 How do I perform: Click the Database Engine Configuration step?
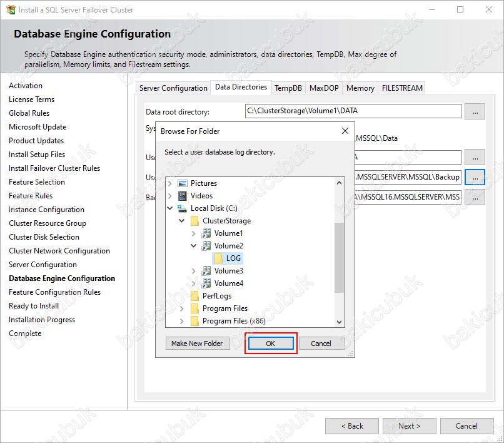[62, 278]
